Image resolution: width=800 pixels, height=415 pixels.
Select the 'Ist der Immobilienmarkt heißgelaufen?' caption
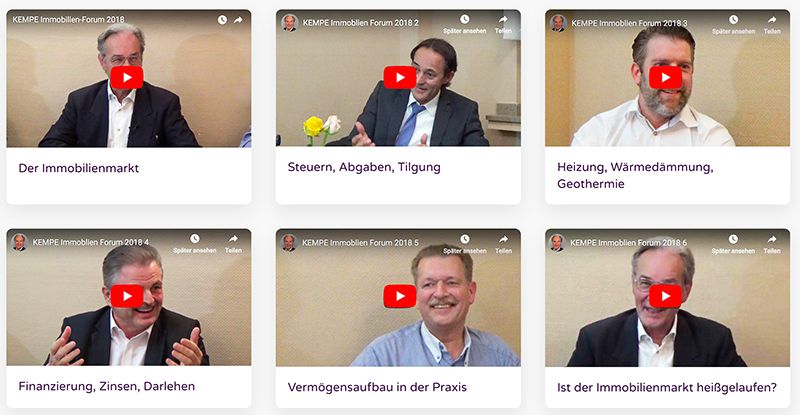[x=667, y=387]
